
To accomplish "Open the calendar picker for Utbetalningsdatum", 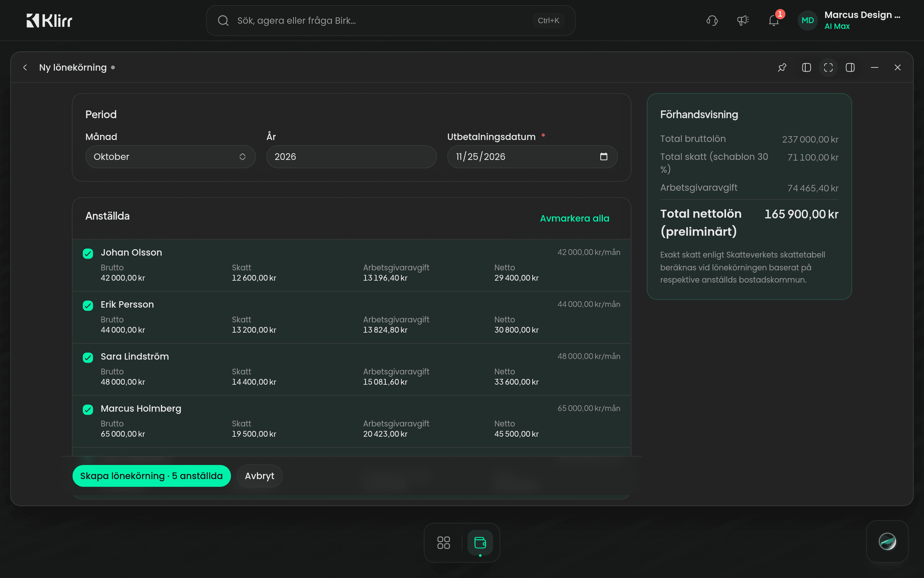I will click(604, 157).
